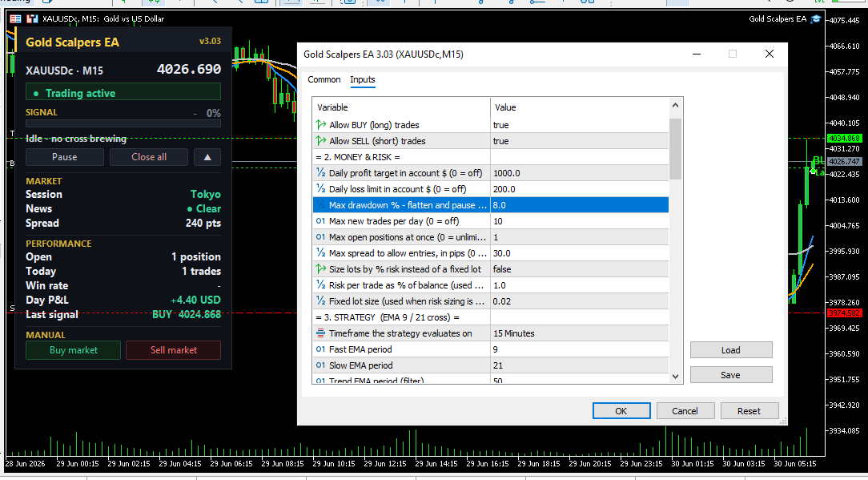This screenshot has height=480, width=868.
Task: Open the false value of Size lots by % risk
Action: click(580, 268)
